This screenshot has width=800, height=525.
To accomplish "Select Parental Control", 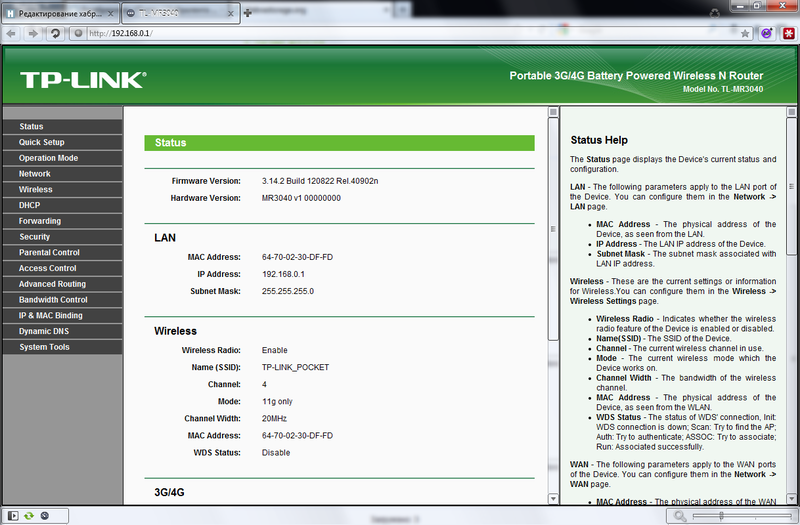I will pyautogui.click(x=62, y=253).
